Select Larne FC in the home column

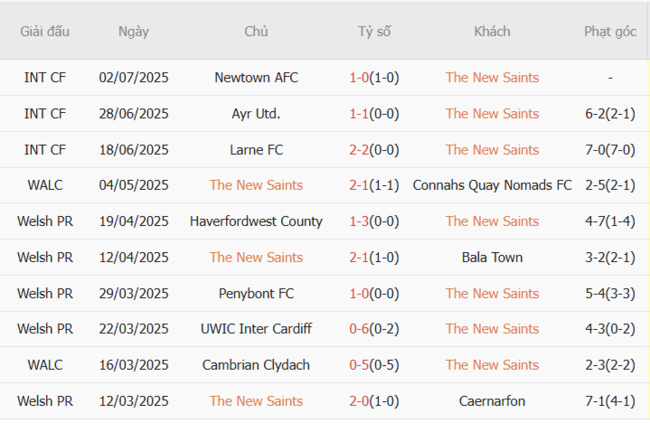pos(256,150)
